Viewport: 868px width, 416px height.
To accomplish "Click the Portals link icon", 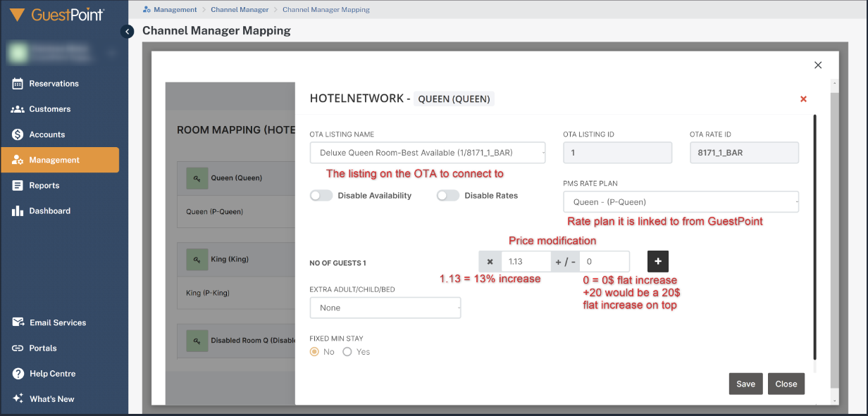I will [18, 348].
